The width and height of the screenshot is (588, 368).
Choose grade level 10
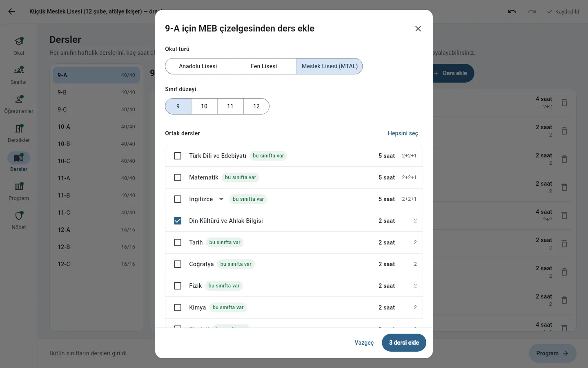[x=204, y=106]
